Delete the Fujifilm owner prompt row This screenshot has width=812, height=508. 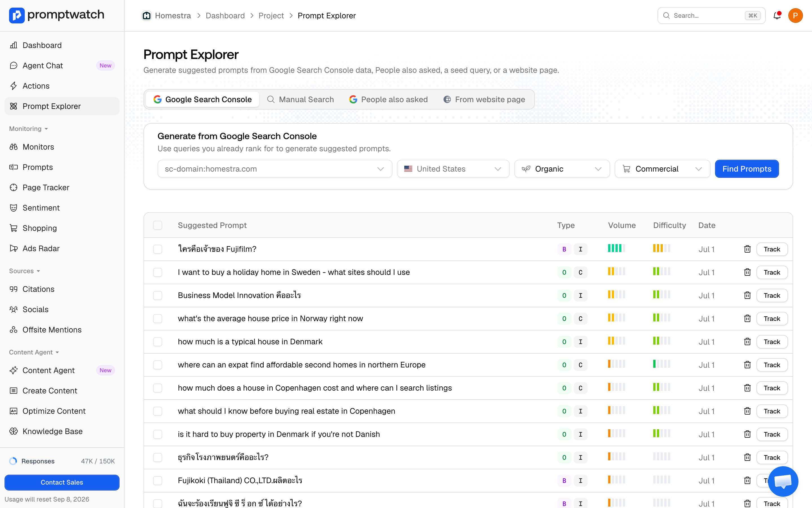tap(747, 249)
